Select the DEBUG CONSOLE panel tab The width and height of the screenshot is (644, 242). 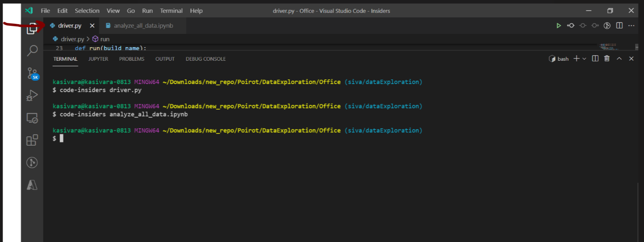206,59
